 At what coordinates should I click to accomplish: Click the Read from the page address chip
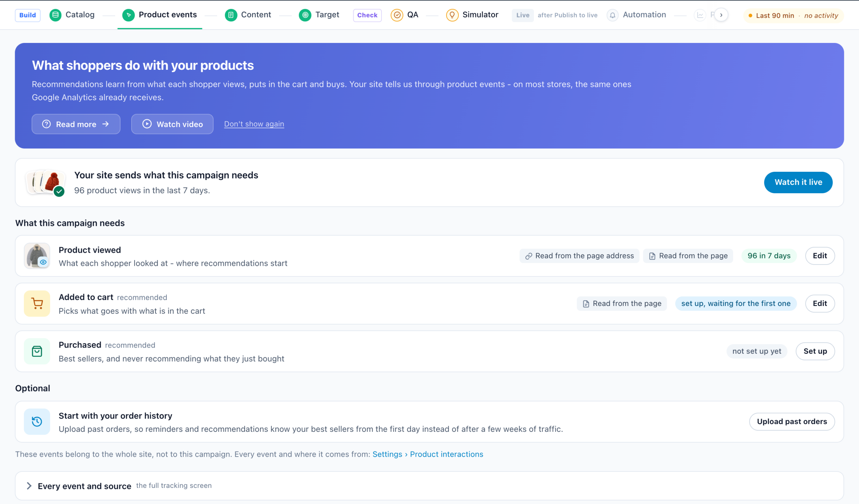pos(579,256)
